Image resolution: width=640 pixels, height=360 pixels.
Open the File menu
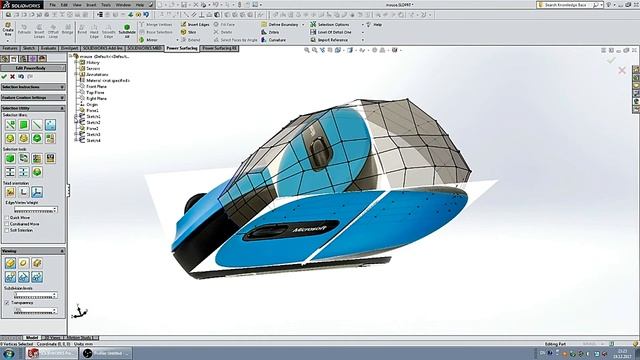coord(53,5)
